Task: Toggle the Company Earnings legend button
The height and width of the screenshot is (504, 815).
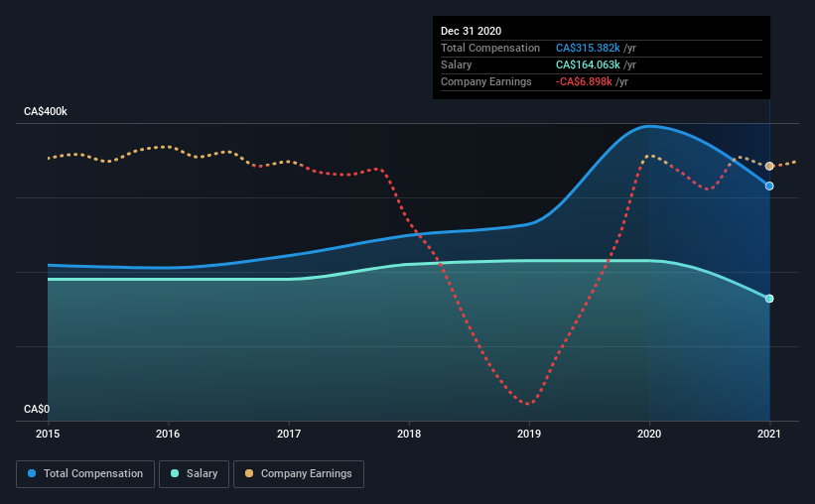Action: click(299, 474)
